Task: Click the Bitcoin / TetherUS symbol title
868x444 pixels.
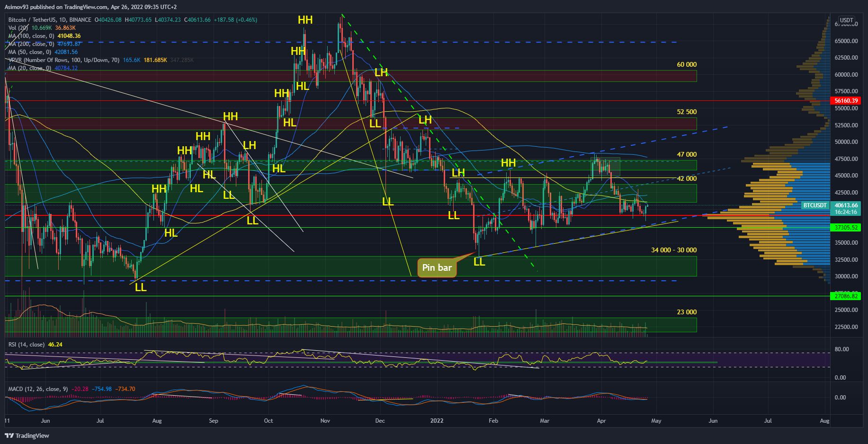Action: (x=50, y=20)
